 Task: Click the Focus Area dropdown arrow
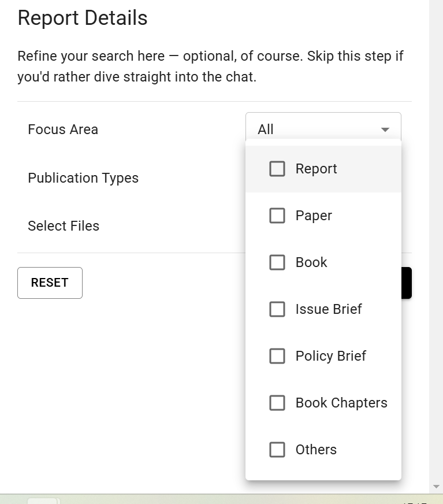pyautogui.click(x=385, y=129)
